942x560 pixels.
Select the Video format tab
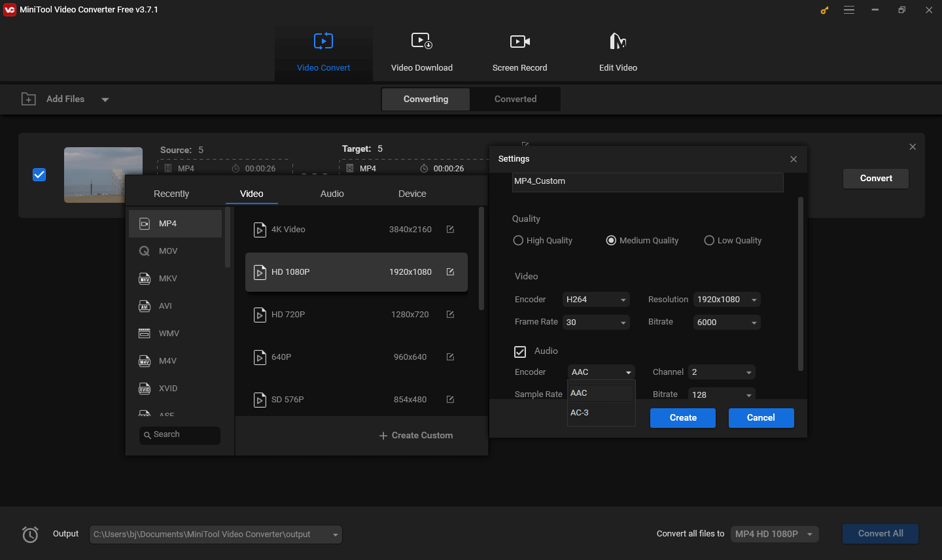(x=252, y=194)
